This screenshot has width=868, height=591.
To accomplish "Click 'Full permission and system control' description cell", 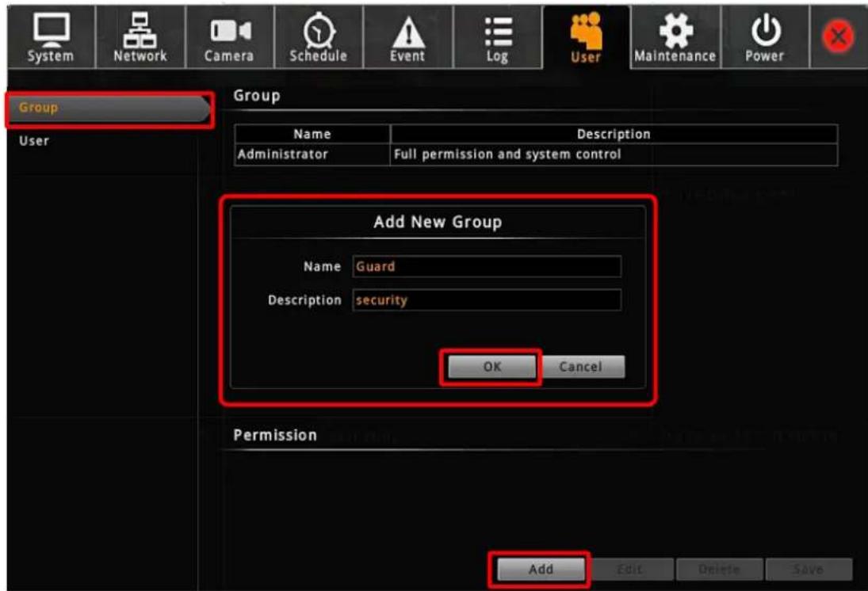I will 614,154.
